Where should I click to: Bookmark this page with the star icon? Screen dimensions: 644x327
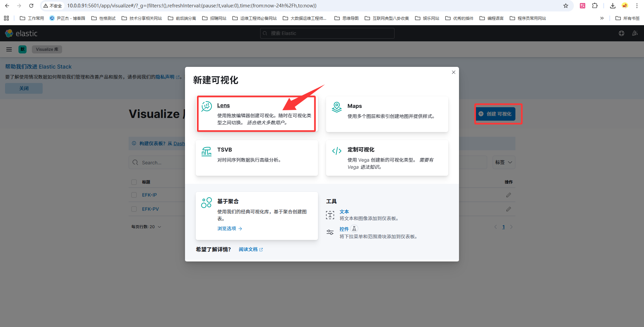click(x=566, y=6)
